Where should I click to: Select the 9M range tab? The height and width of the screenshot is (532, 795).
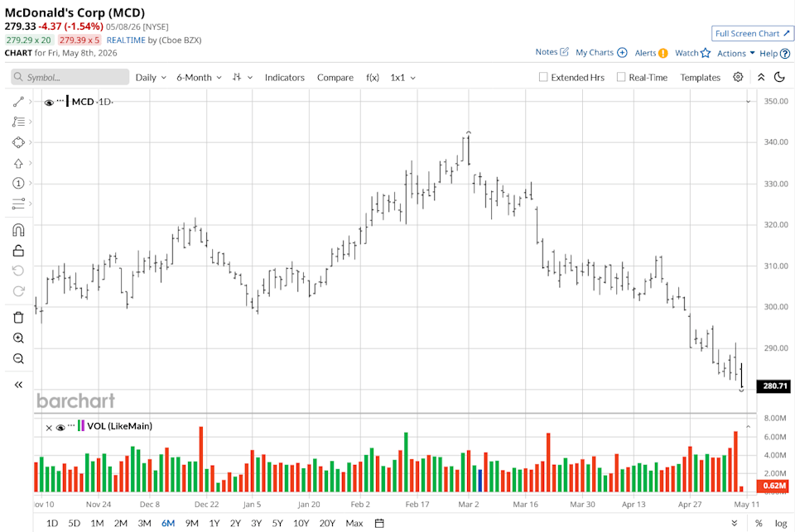click(x=191, y=523)
